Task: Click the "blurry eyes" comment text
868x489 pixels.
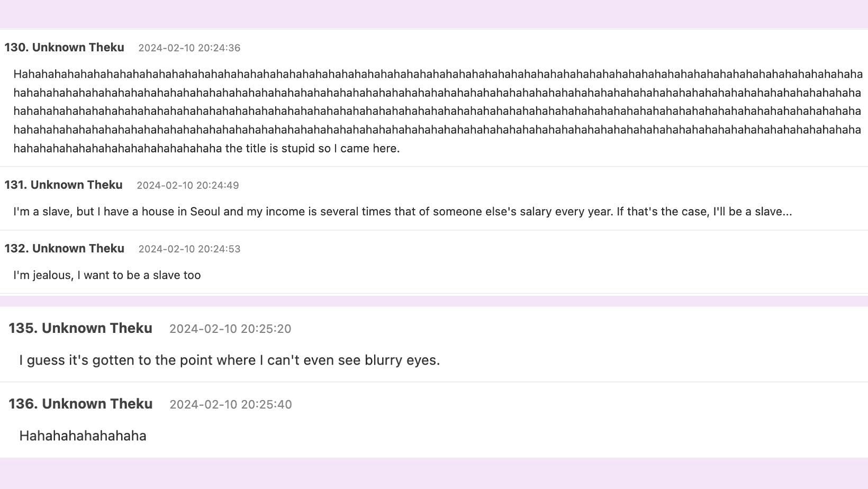Action: [x=229, y=360]
